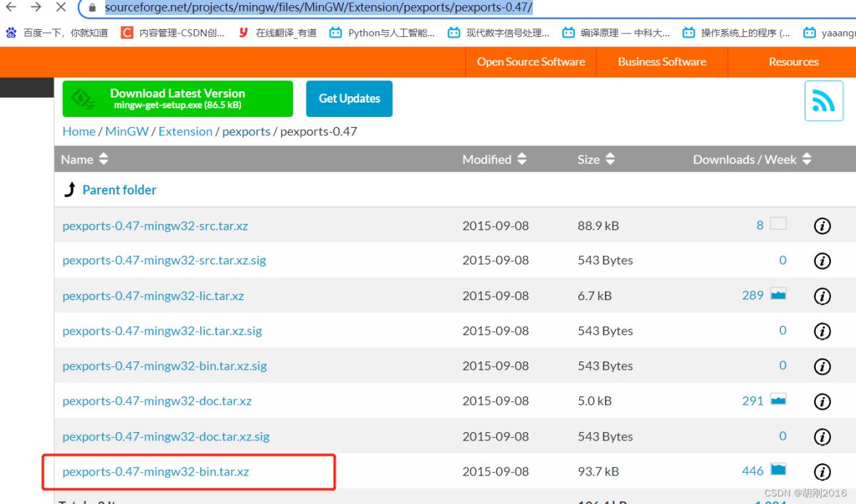Click the Get Updates button
Screen dimensions: 856x504
tap(350, 98)
